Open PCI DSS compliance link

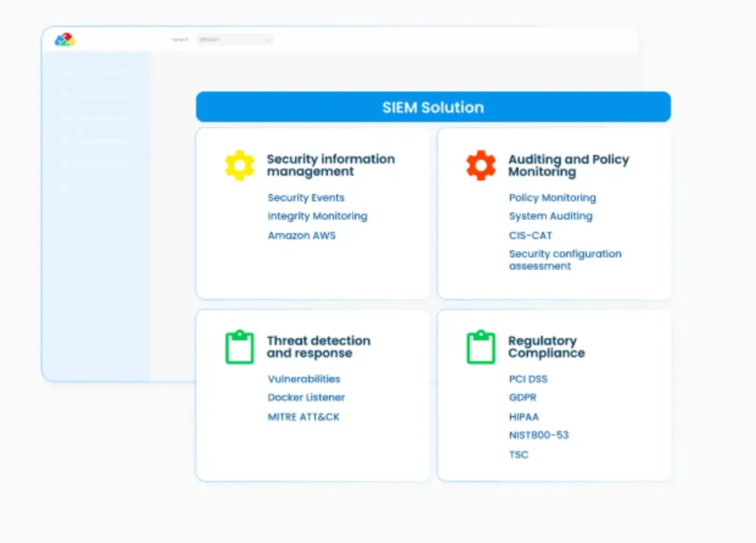click(528, 379)
